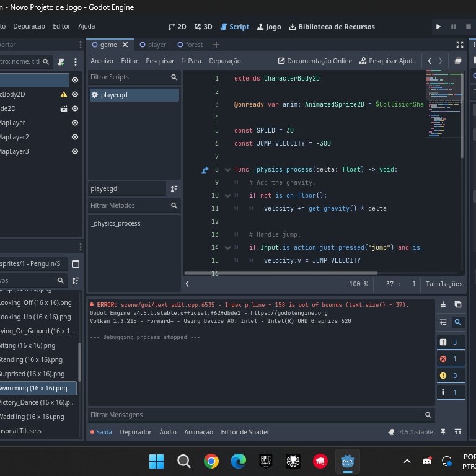This screenshot has height=476, width=476.
Task: Collapse _physics_process function fold arrow
Action: tap(227, 170)
